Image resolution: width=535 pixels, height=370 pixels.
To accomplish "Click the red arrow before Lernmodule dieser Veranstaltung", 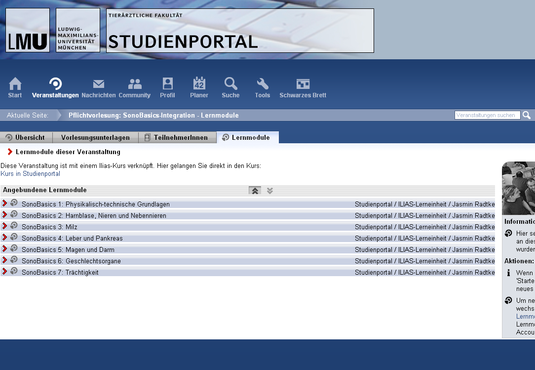I will (10, 152).
